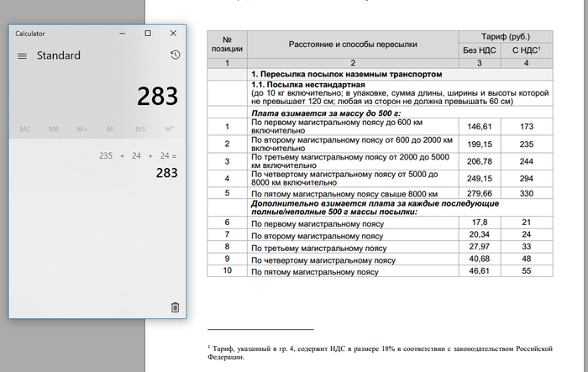Click the value 40,68 in the table

pyautogui.click(x=480, y=259)
